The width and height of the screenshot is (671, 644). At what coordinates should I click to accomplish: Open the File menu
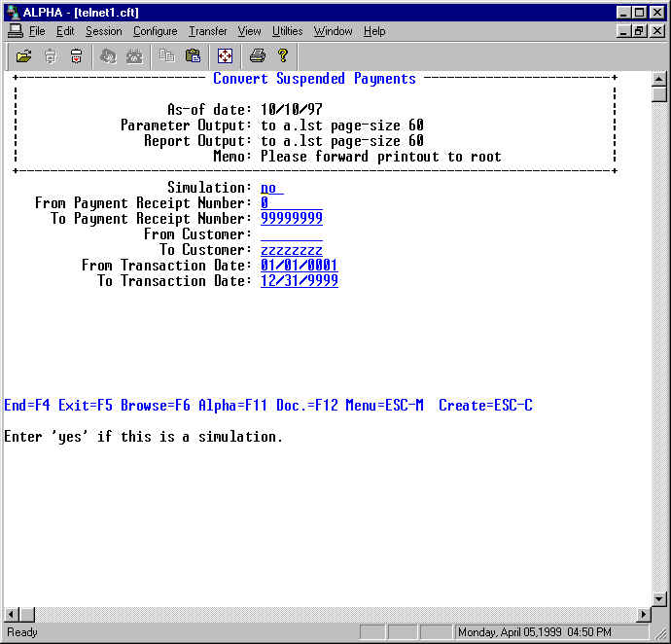pos(37,31)
